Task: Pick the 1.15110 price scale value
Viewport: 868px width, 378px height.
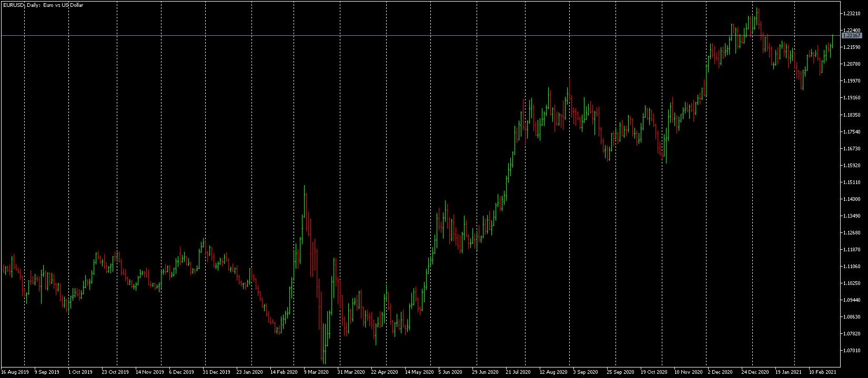Action: (x=851, y=182)
